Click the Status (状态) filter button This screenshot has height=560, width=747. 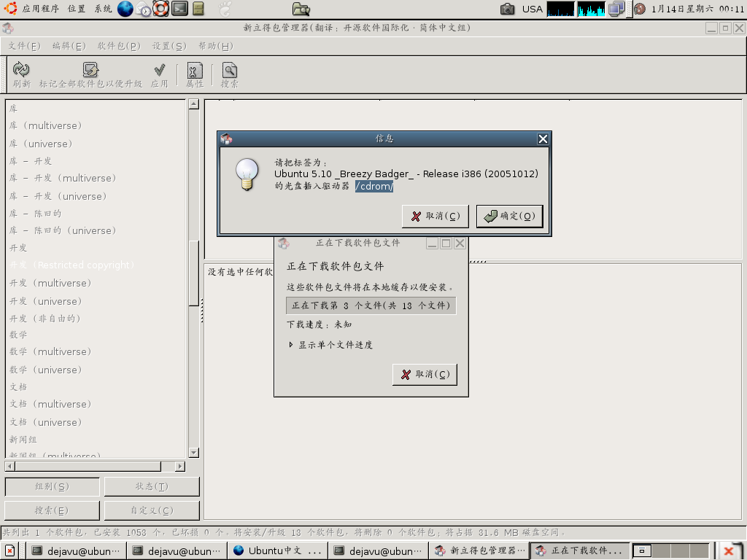[152, 486]
